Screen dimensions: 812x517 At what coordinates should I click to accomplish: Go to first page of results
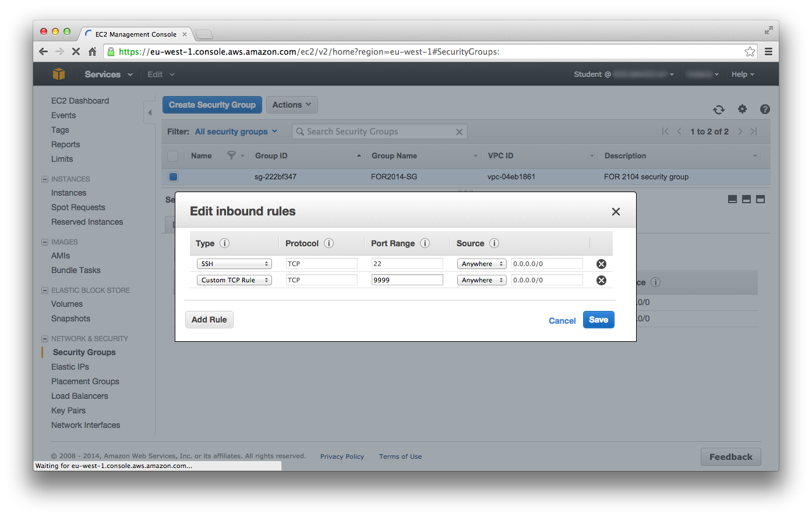point(665,132)
